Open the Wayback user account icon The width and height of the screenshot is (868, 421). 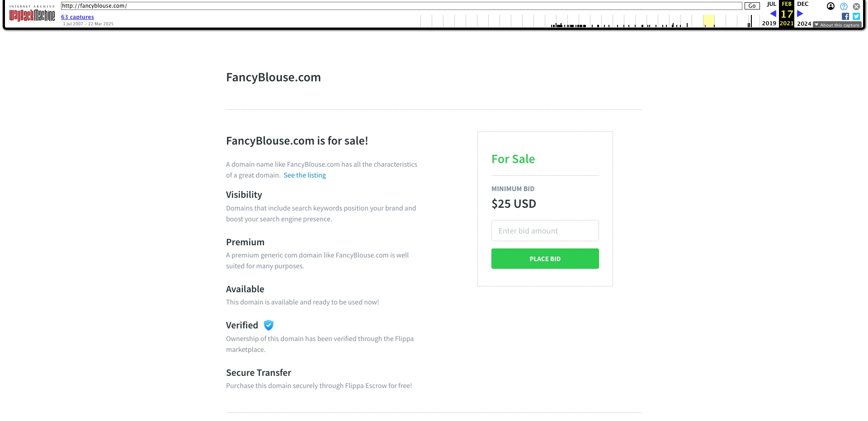pyautogui.click(x=830, y=6)
